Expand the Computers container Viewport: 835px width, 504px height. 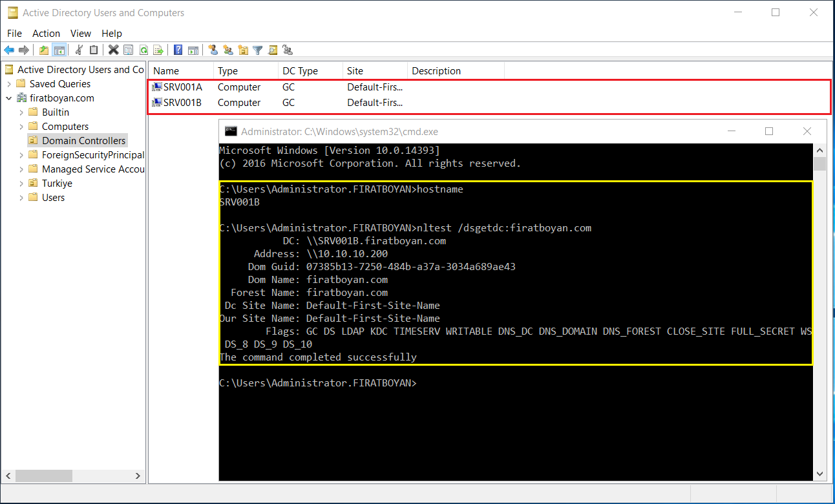(x=21, y=127)
